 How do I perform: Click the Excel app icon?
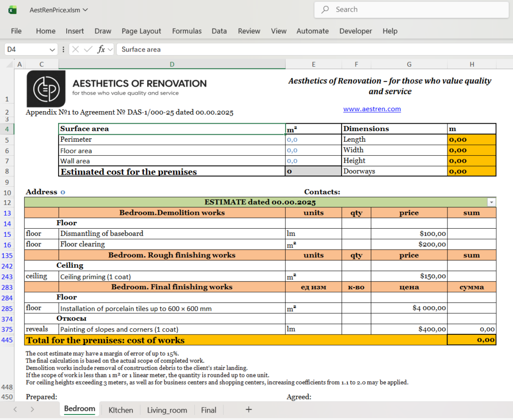click(x=13, y=10)
